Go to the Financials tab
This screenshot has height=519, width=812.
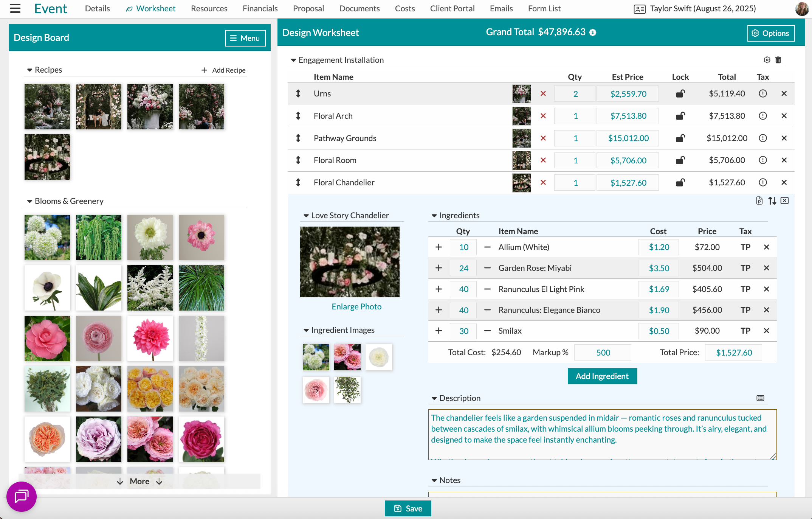point(260,8)
